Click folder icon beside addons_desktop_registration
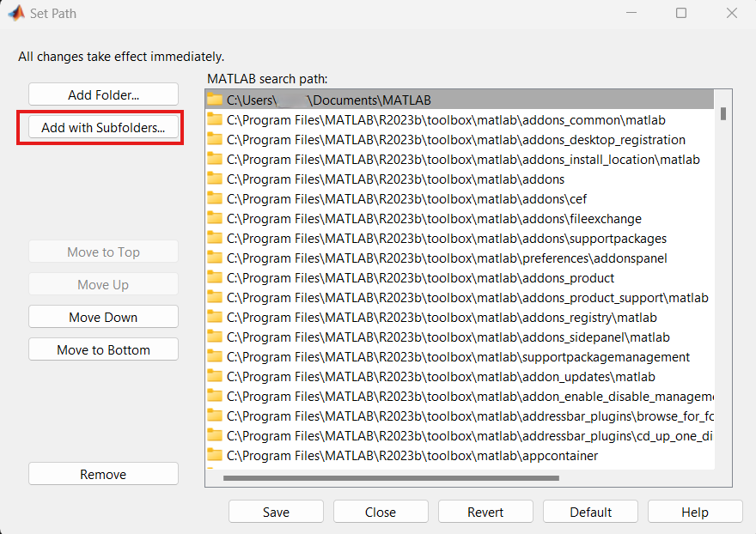The image size is (756, 534). point(215,139)
